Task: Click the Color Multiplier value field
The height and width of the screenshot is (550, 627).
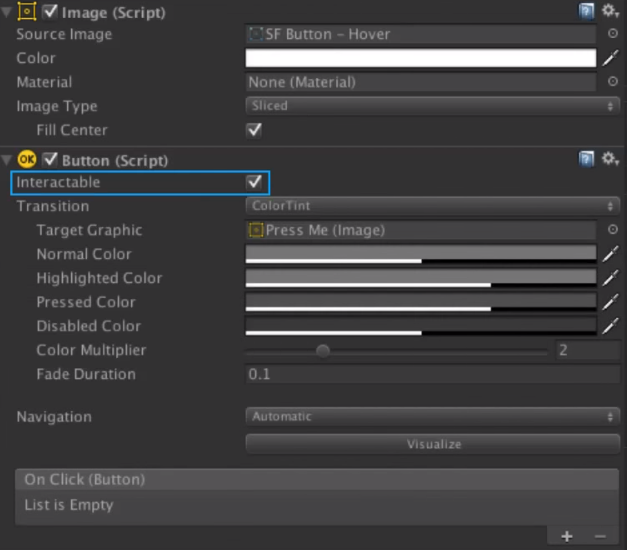Action: tap(588, 350)
